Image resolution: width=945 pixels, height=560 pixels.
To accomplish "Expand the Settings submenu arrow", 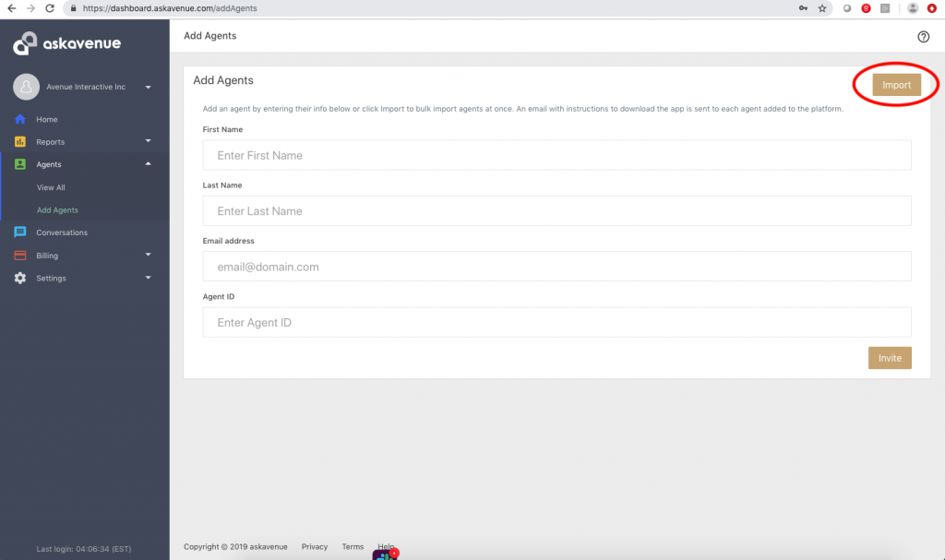I will pyautogui.click(x=148, y=278).
